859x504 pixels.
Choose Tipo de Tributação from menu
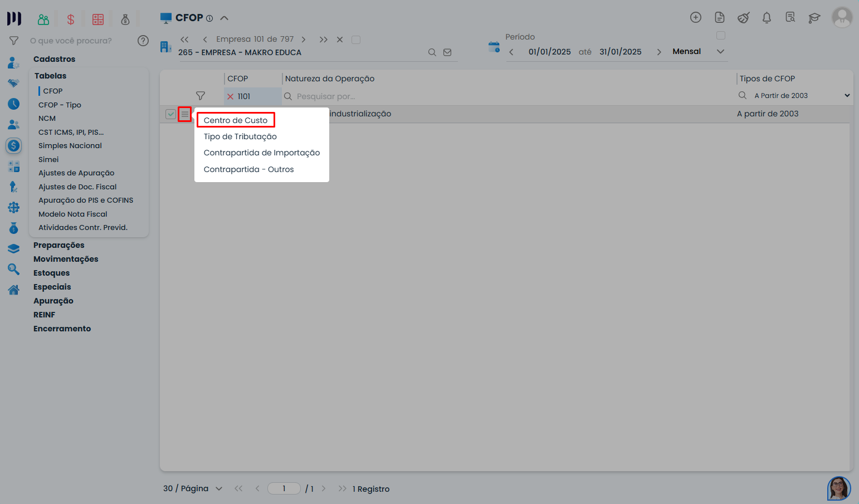coord(240,136)
